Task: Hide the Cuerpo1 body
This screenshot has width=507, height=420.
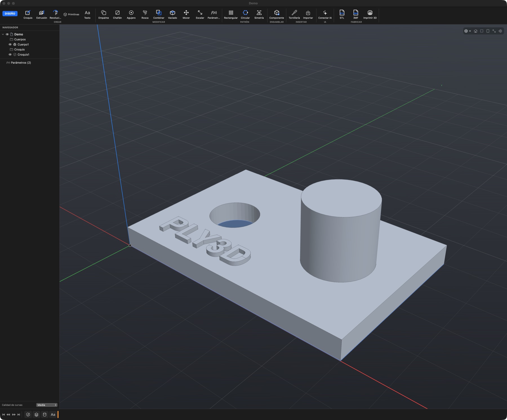Action: [10, 44]
